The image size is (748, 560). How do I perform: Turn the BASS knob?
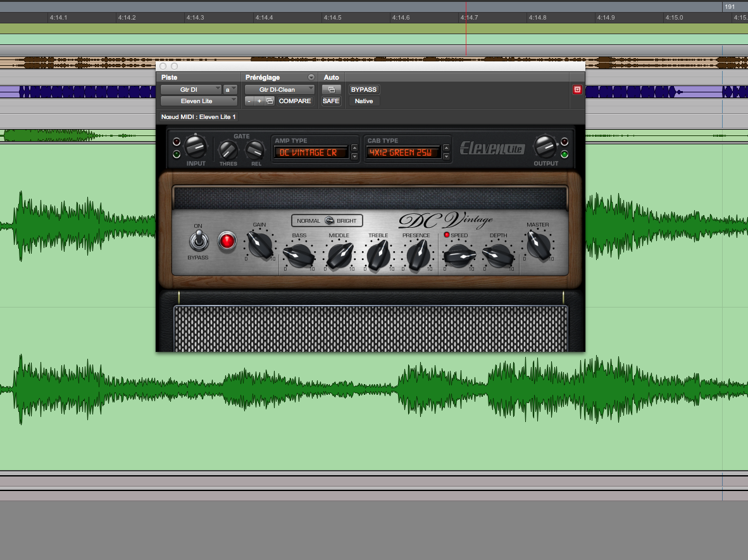pyautogui.click(x=299, y=256)
